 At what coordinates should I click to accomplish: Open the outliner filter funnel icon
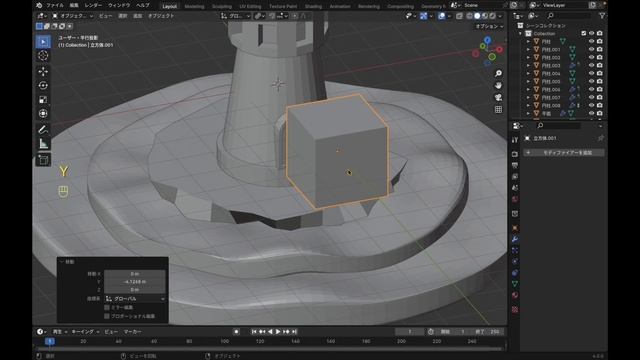[602, 16]
